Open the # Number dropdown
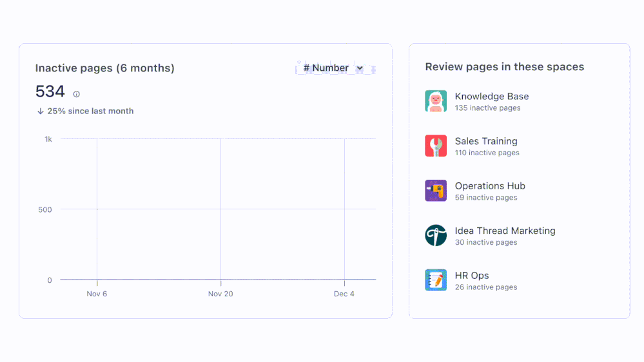 (x=335, y=68)
